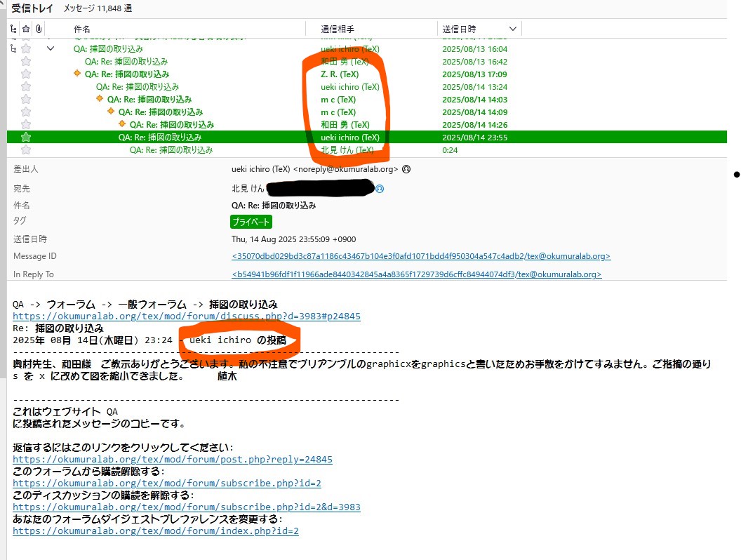Open m c message dated 2025/08/14 14:09

[367, 112]
